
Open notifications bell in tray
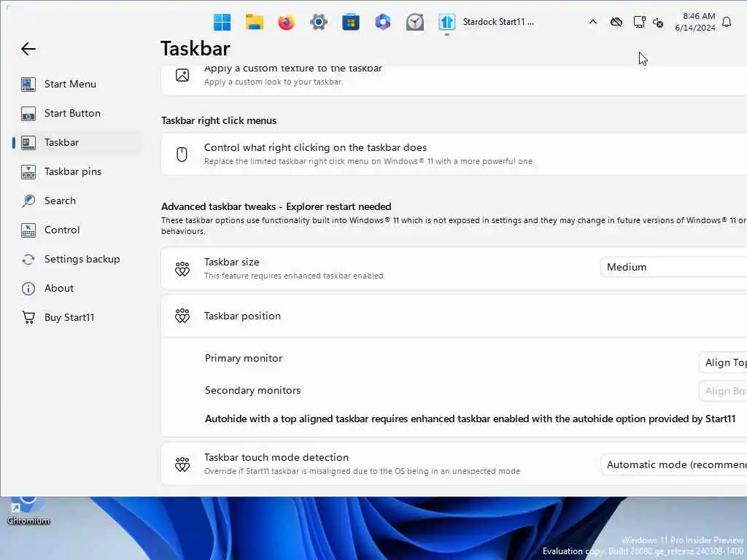coord(727,22)
